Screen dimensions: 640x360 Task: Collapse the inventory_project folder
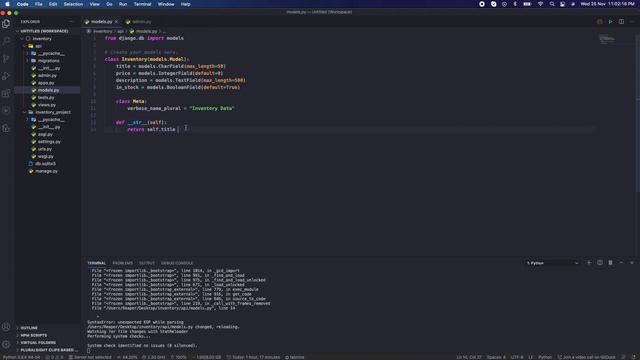pyautogui.click(x=53, y=112)
